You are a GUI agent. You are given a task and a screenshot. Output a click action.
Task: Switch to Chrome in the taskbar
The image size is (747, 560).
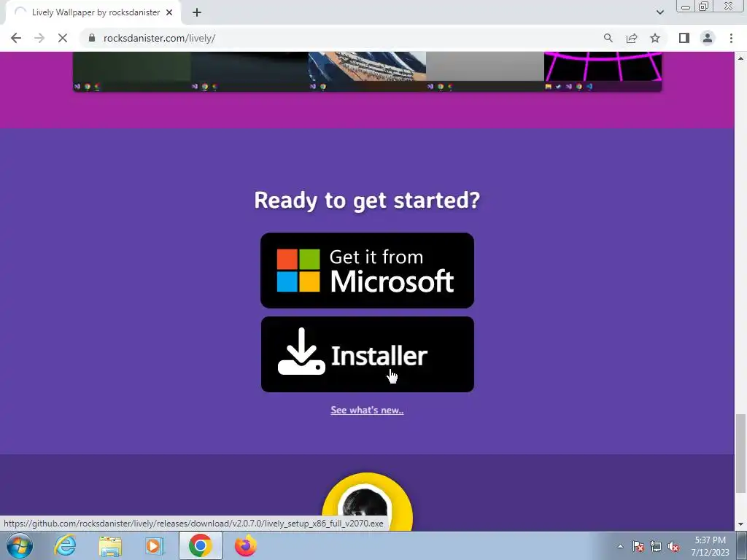[x=200, y=545]
